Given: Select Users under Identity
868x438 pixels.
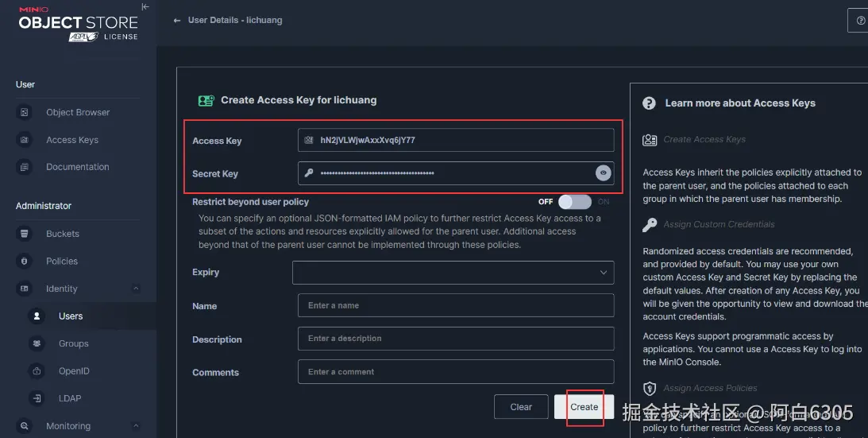Looking at the screenshot, I should (x=71, y=316).
